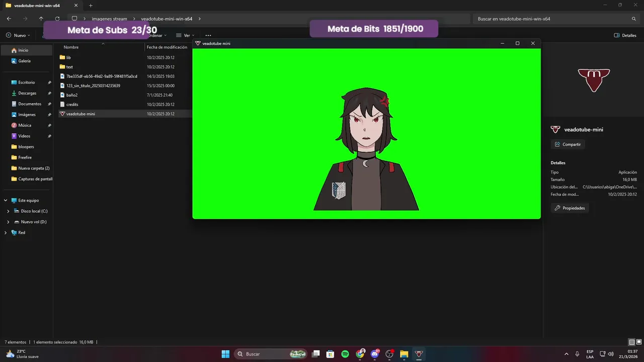Open the Windows Start menu

[225, 354]
